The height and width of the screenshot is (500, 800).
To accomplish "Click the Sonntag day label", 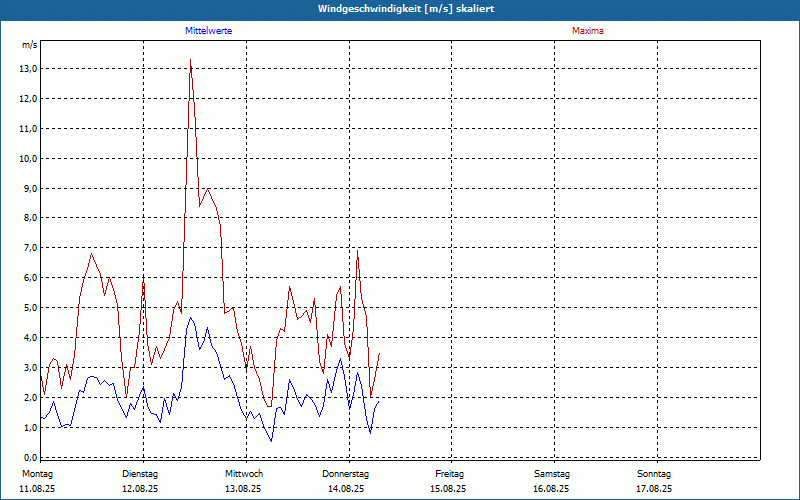I will point(654,474).
